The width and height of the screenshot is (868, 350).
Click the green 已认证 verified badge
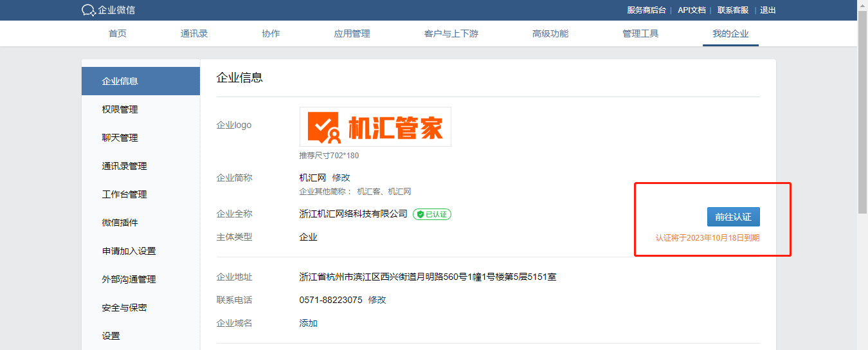click(x=432, y=214)
